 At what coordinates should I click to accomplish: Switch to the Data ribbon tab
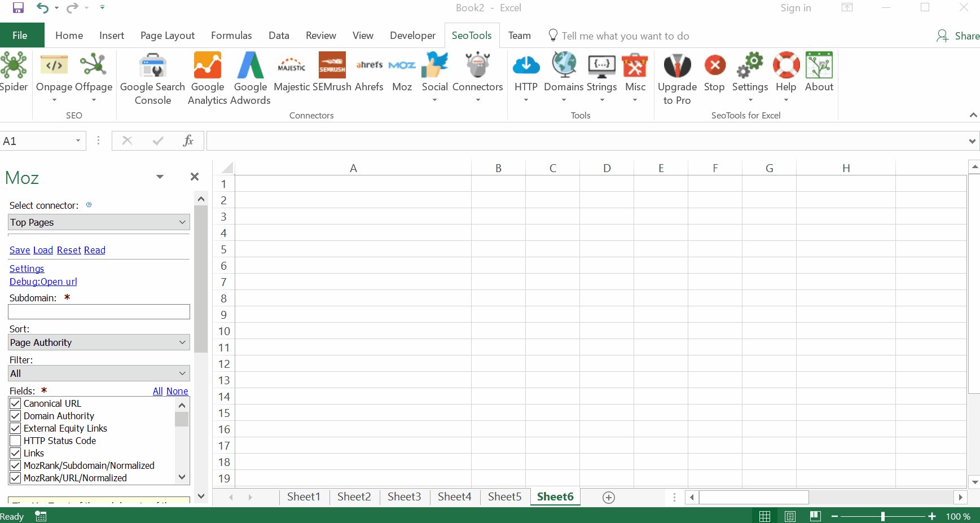[279, 35]
